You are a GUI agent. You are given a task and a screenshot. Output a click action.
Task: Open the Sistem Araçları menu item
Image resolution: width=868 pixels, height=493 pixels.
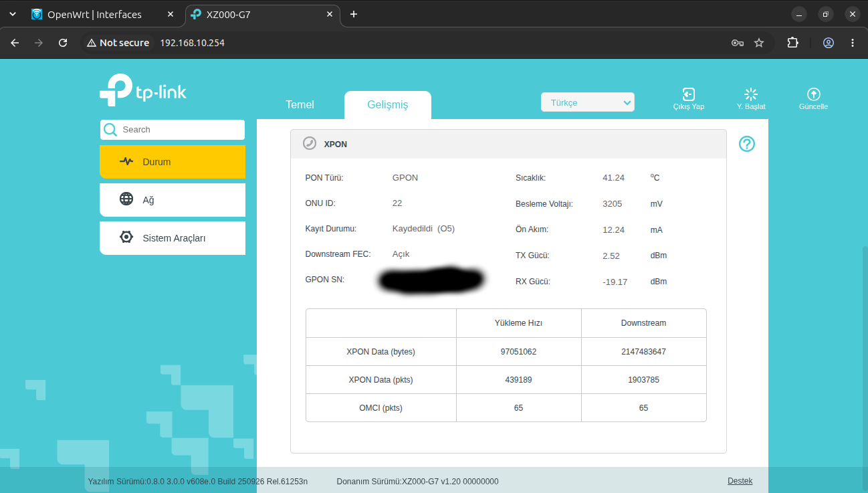coord(173,237)
